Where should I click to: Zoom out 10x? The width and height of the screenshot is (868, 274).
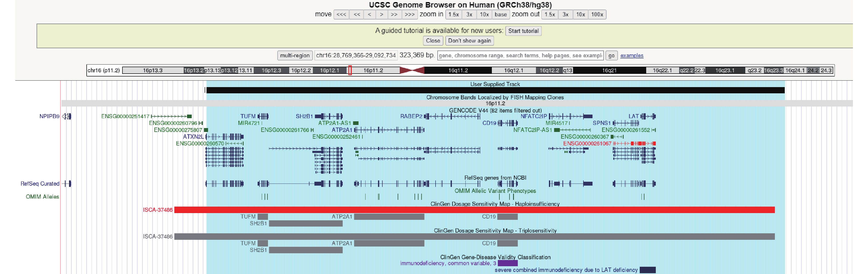580,15
